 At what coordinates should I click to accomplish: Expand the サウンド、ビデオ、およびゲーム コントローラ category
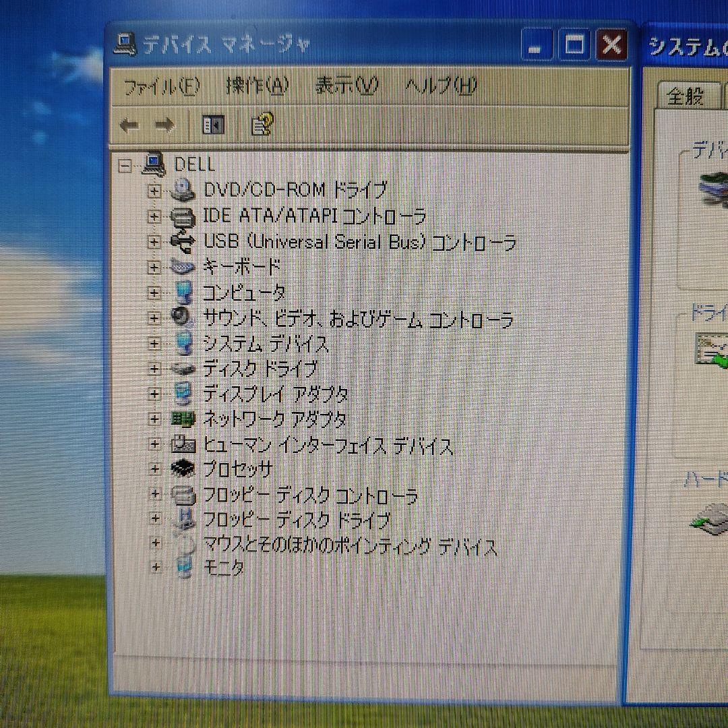(x=156, y=317)
